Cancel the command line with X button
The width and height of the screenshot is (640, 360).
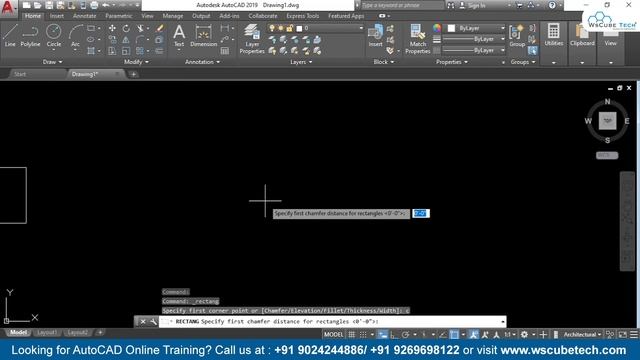[143, 322]
